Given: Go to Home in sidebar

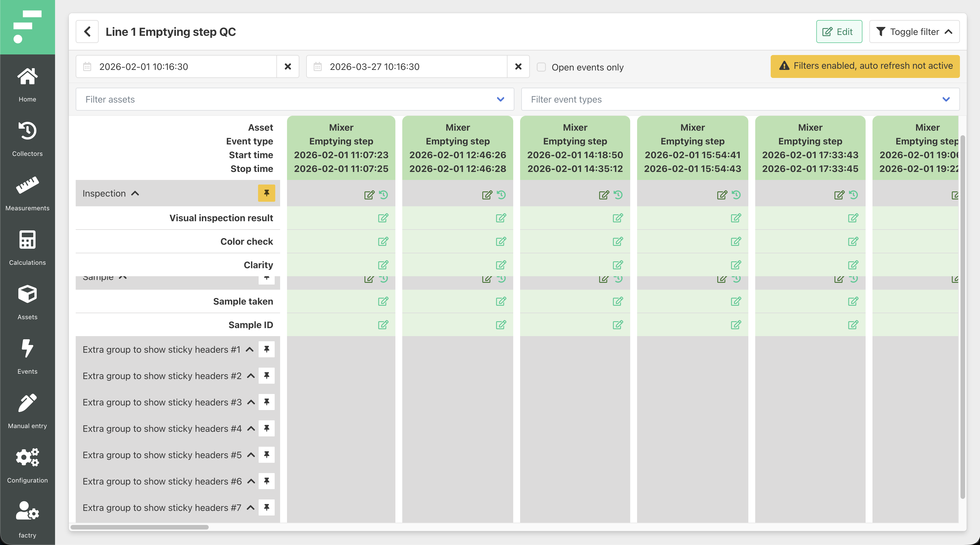Looking at the screenshot, I should click(28, 77).
